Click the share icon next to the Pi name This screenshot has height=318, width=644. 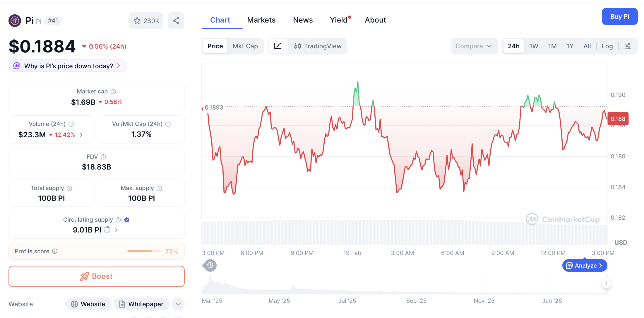coord(176,20)
